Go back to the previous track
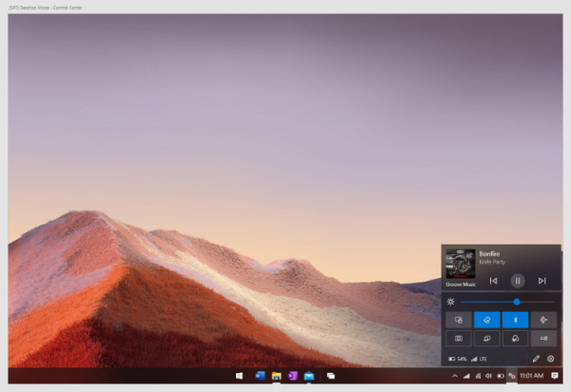The height and width of the screenshot is (392, 571). [493, 281]
